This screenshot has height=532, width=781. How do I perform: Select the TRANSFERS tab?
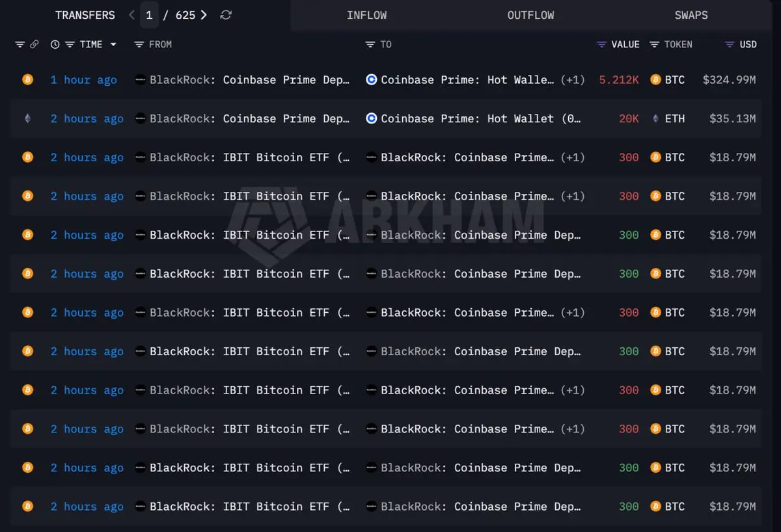pos(85,15)
